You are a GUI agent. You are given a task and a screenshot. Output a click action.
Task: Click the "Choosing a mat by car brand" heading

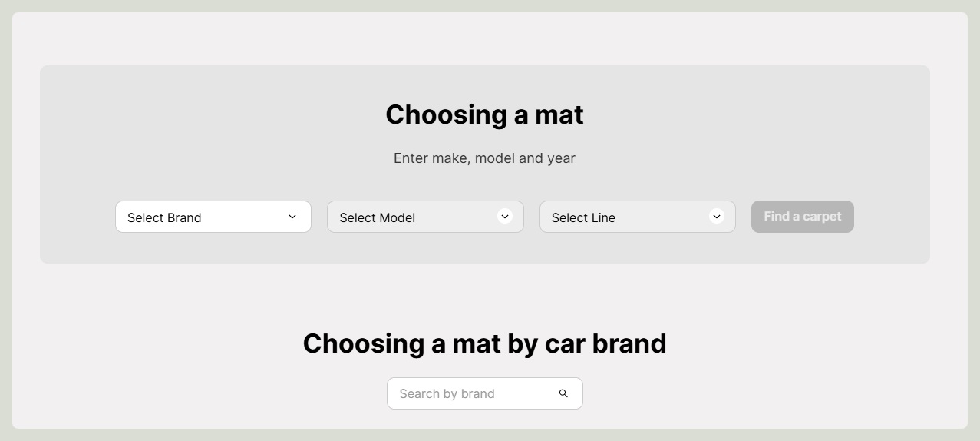(x=484, y=343)
